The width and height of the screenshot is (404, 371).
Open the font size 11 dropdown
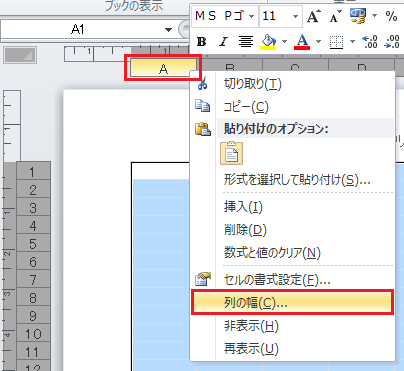(x=295, y=16)
